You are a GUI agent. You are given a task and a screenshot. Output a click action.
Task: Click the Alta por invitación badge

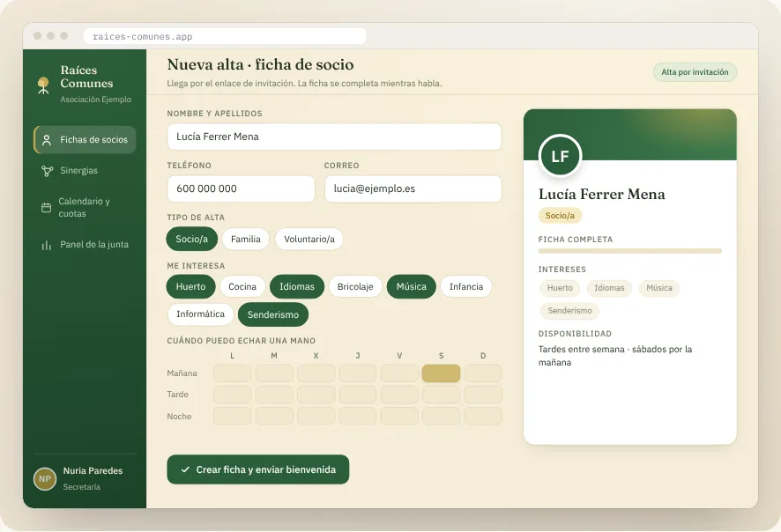pyautogui.click(x=695, y=72)
